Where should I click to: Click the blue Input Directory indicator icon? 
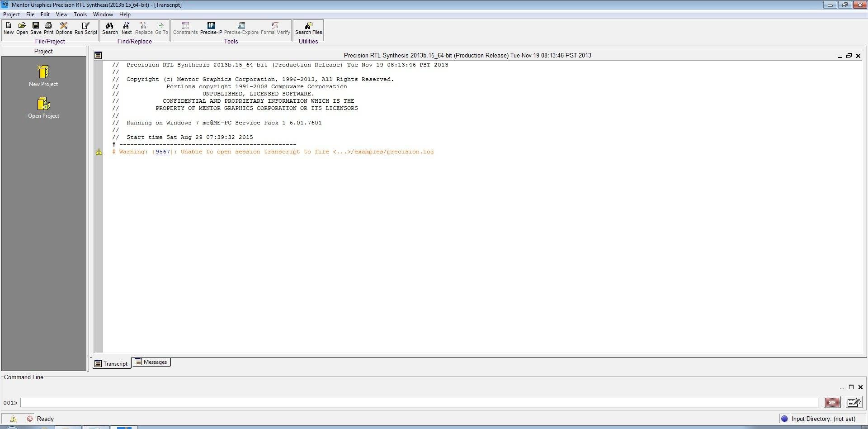[x=784, y=419]
